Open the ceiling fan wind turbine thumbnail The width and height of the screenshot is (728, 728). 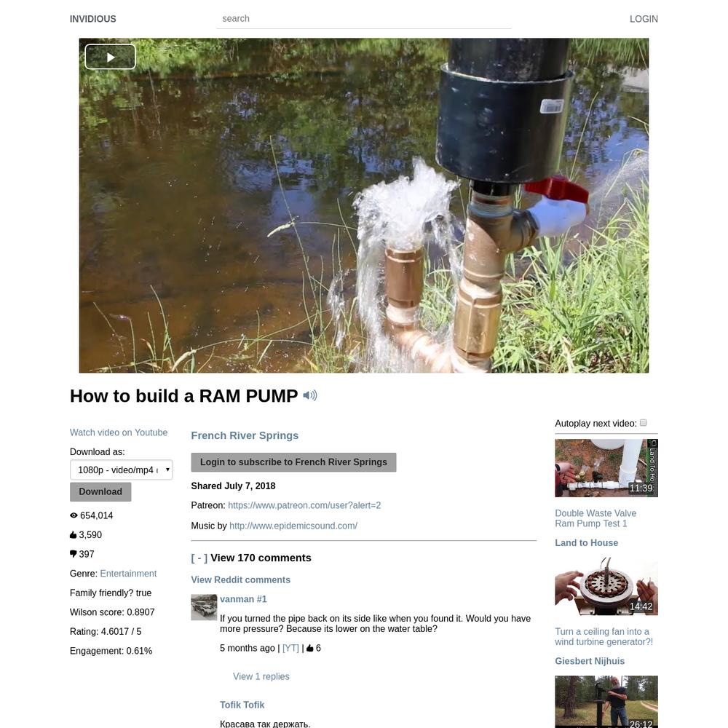(606, 586)
